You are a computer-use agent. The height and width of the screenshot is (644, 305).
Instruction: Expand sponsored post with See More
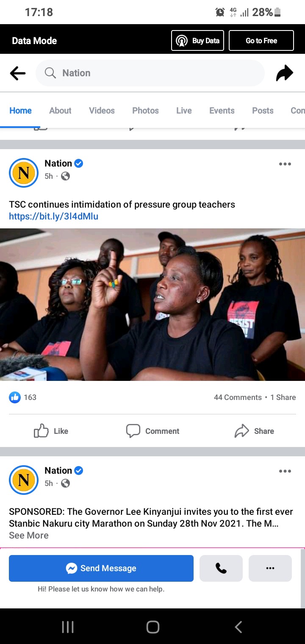29,535
